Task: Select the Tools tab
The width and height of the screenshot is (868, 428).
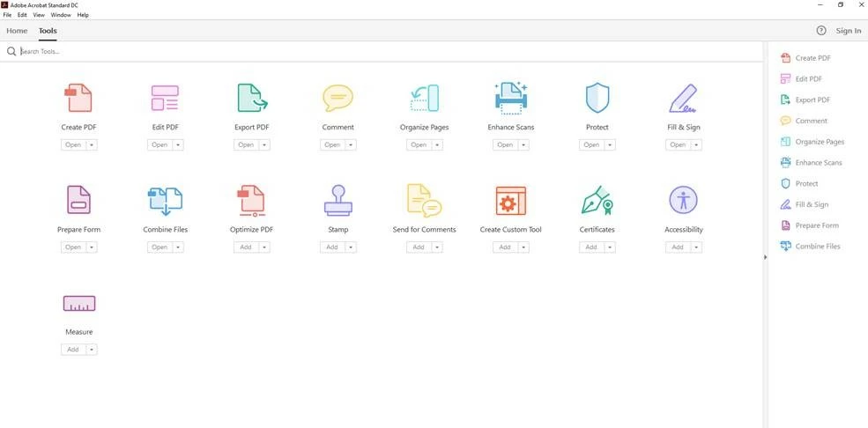Action: (48, 31)
